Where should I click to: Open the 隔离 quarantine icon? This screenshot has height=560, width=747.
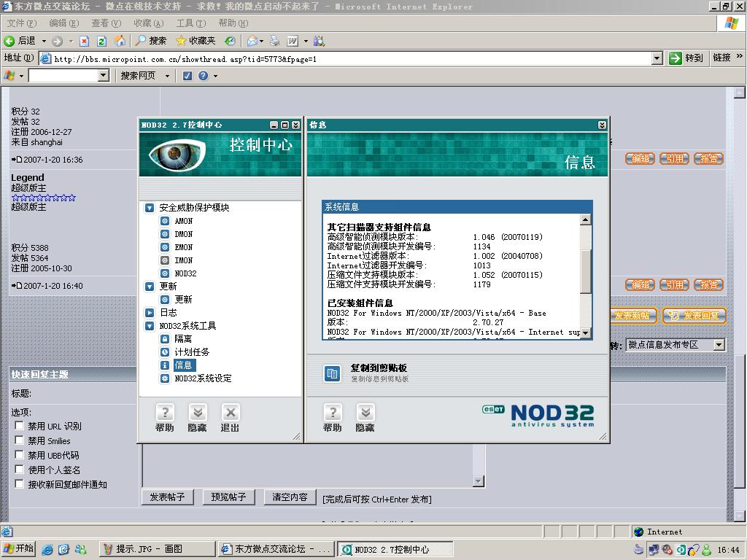click(164, 338)
